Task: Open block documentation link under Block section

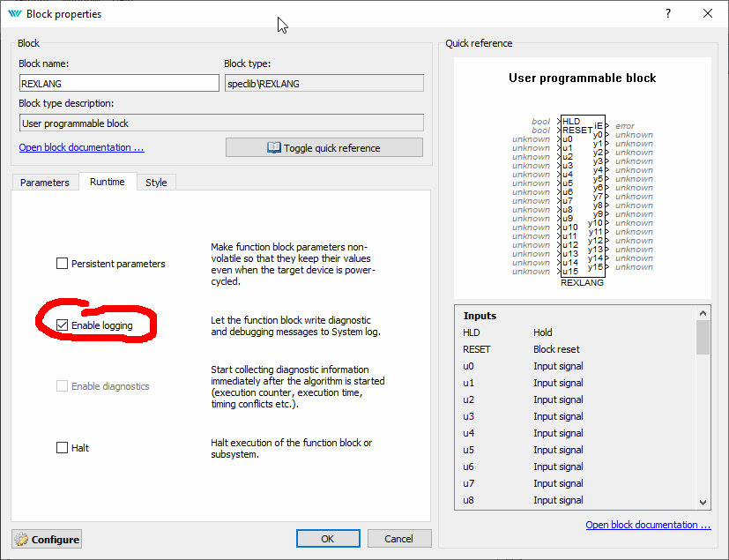Action: tap(82, 147)
